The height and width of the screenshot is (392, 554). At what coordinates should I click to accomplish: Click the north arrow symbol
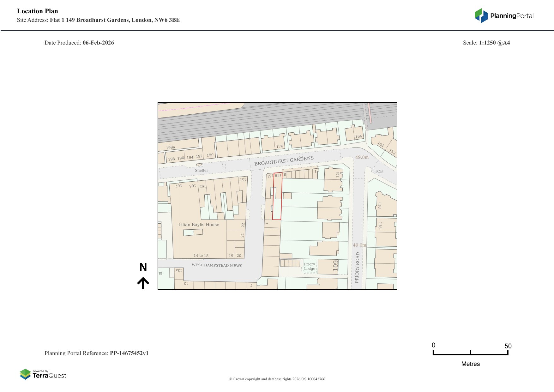coord(143,283)
